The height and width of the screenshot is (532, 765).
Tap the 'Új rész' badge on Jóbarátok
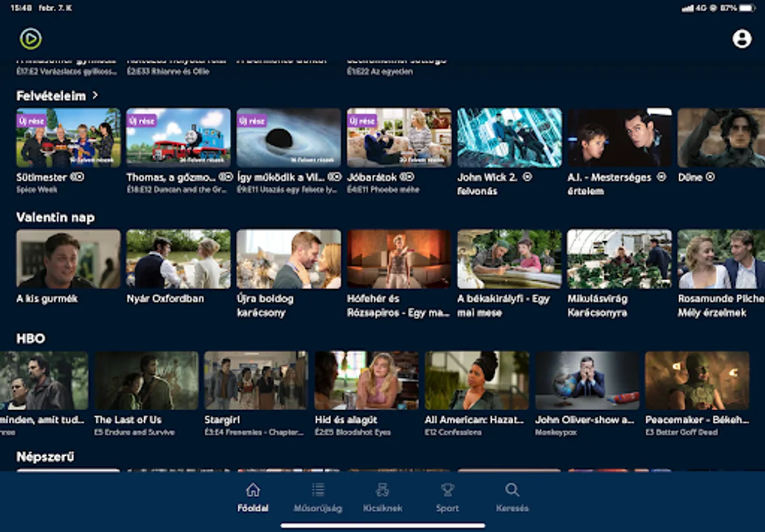coord(362,121)
